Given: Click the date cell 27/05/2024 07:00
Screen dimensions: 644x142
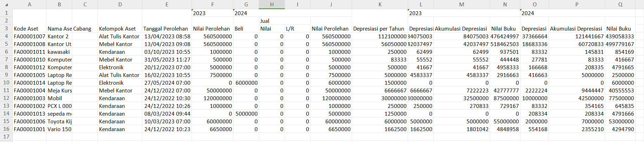Looking at the screenshot, I should pyautogui.click(x=166, y=83).
